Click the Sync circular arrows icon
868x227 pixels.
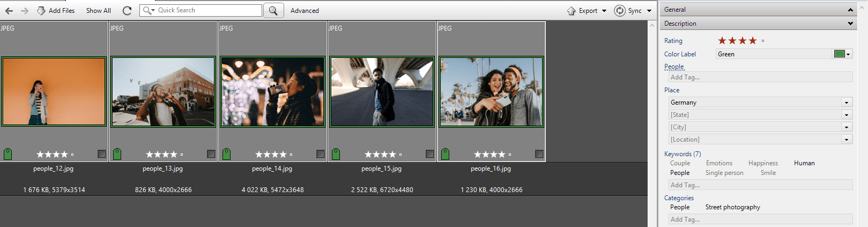pos(620,11)
